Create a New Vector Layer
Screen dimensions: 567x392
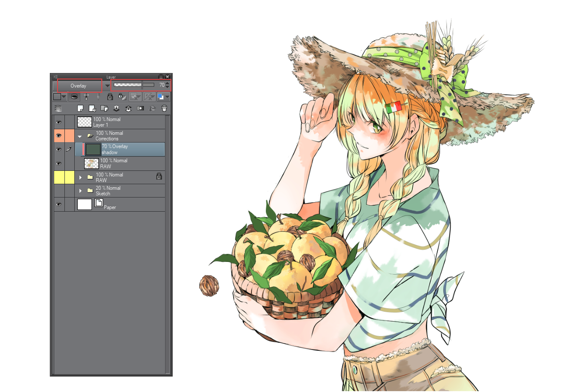click(x=92, y=109)
